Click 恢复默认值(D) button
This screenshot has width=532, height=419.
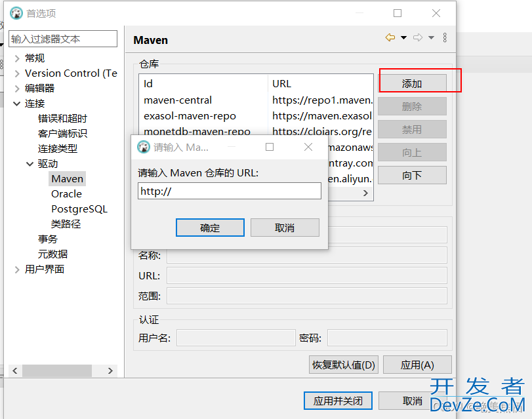pos(343,365)
